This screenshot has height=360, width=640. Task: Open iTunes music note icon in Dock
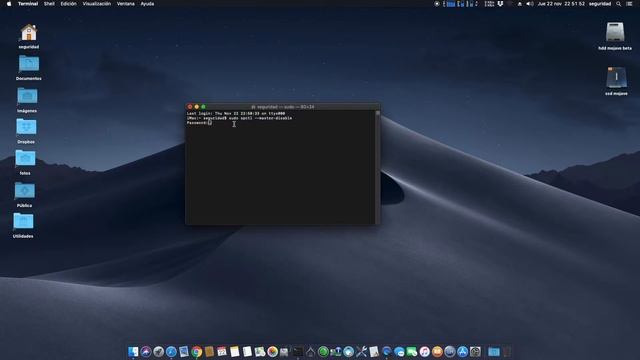(x=424, y=351)
